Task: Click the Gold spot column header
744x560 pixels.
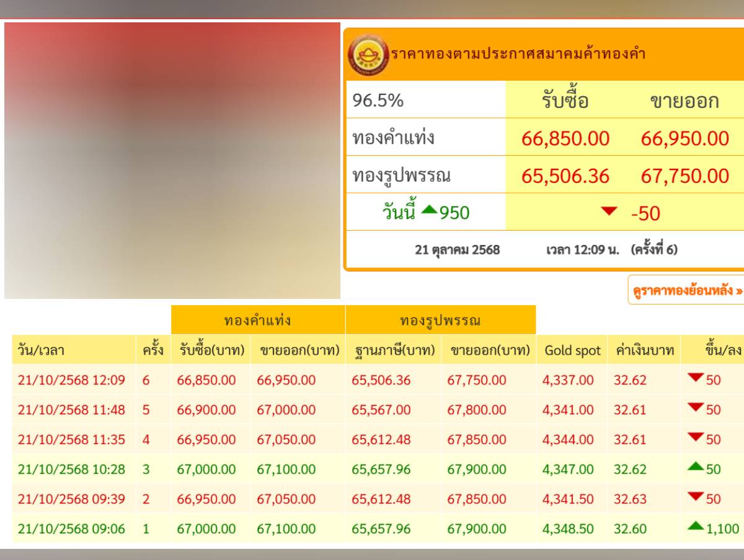Action: (x=572, y=350)
